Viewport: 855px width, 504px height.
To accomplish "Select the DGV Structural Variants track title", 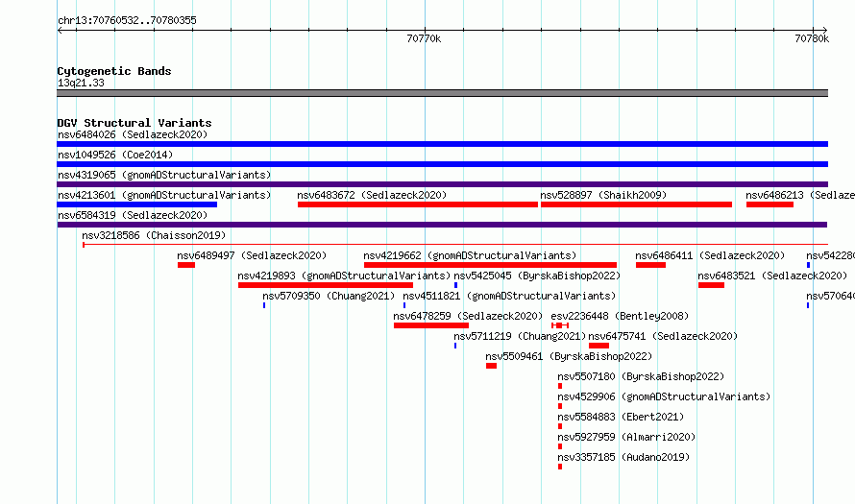I will pos(134,123).
